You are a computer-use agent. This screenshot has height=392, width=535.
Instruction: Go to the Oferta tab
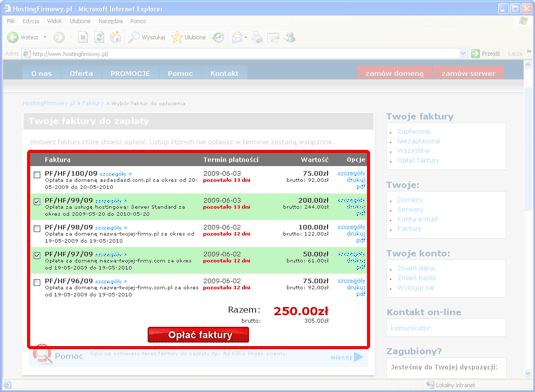[81, 73]
